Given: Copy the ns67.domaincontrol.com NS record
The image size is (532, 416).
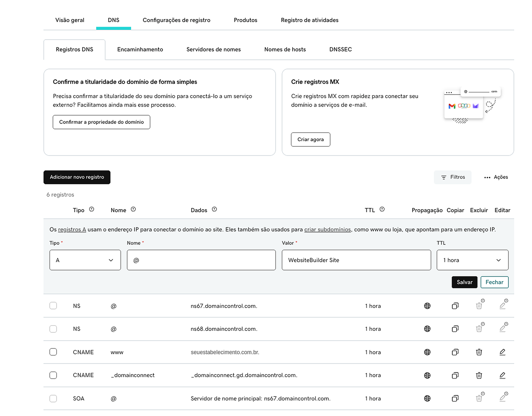Looking at the screenshot, I should 455,306.
